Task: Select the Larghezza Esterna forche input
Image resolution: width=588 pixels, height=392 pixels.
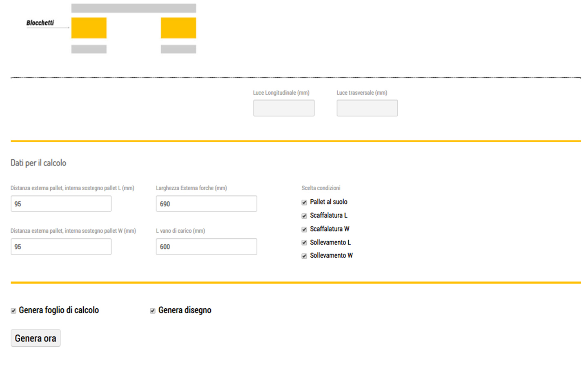Action: pos(206,204)
